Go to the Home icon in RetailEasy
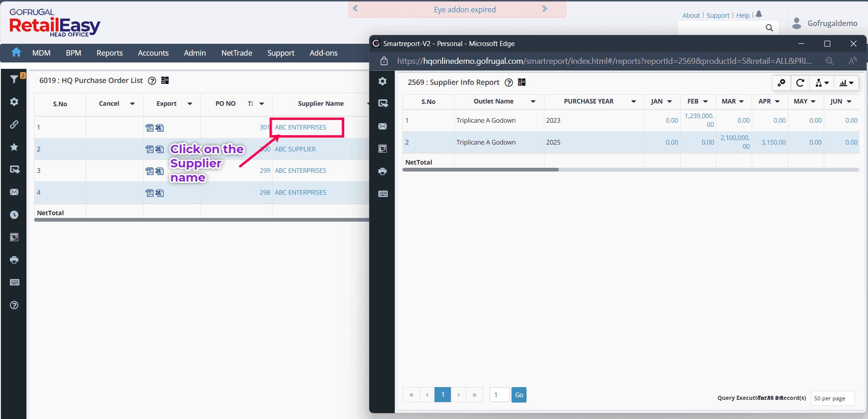Viewport: 868px width, 419px height. tap(16, 52)
